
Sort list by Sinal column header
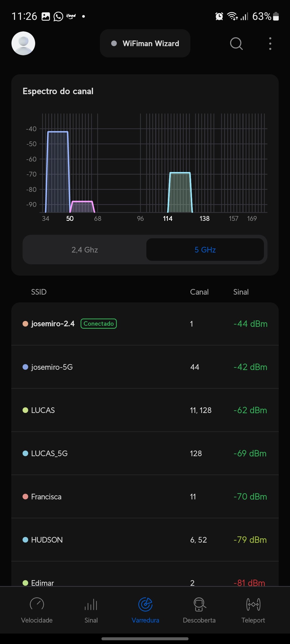pyautogui.click(x=241, y=292)
